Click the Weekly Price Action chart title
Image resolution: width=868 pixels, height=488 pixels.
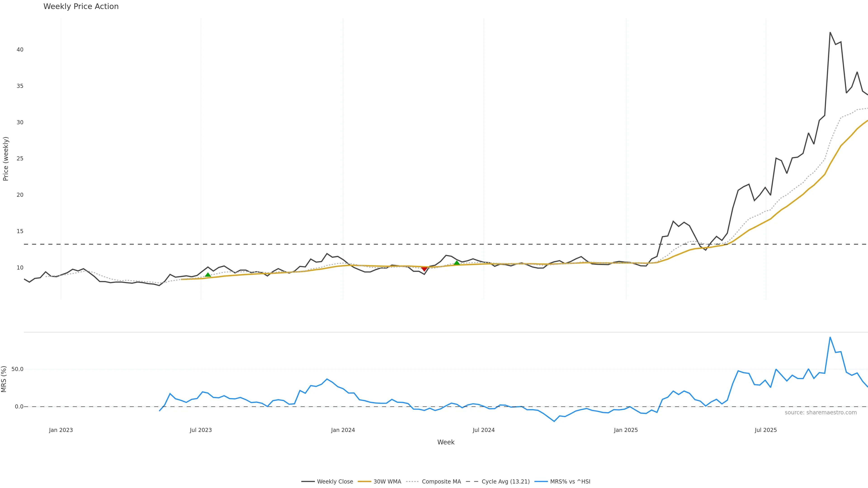point(81,6)
